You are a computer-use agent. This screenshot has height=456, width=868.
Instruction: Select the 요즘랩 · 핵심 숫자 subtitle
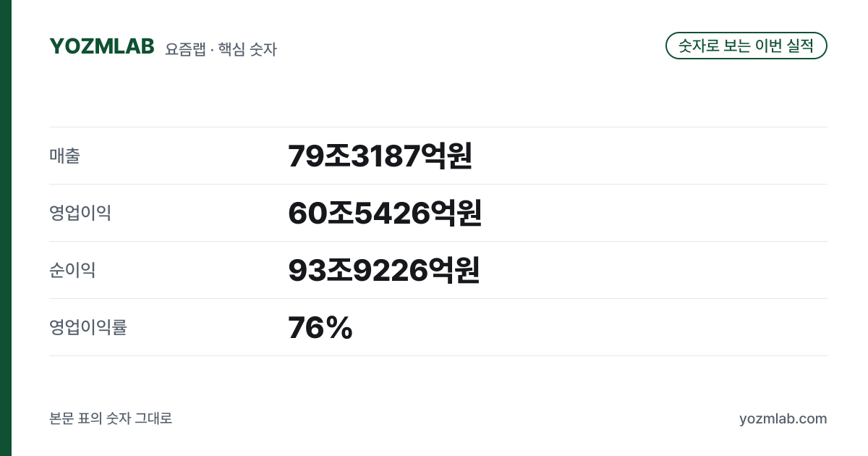pos(221,49)
